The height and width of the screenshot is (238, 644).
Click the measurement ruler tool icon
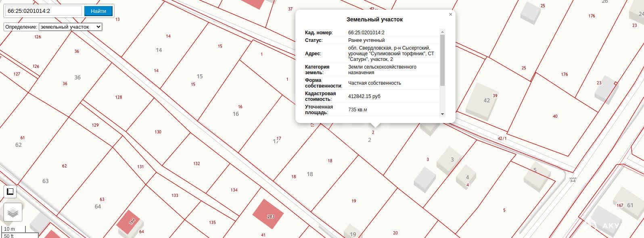point(10,192)
